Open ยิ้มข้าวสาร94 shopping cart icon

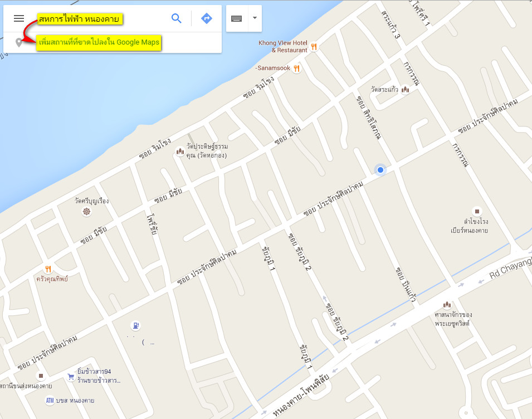(x=71, y=377)
